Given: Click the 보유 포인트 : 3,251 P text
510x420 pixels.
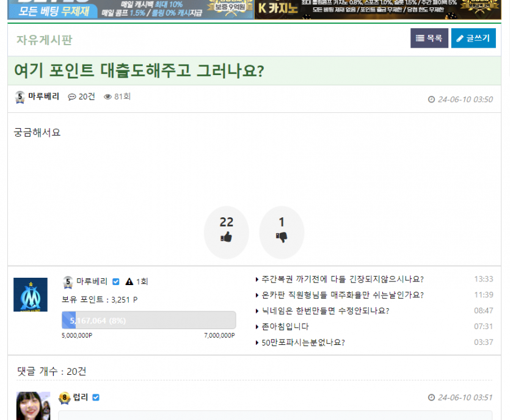Looking at the screenshot, I should click(x=100, y=300).
